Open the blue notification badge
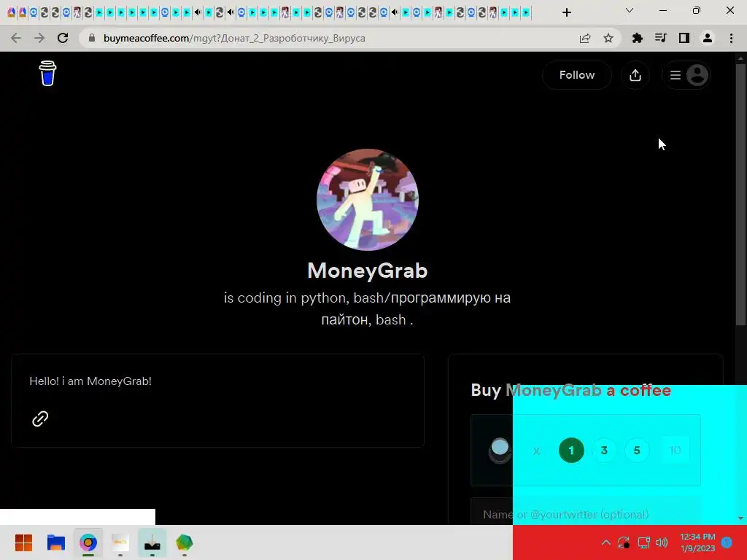The image size is (747, 560). click(x=727, y=542)
